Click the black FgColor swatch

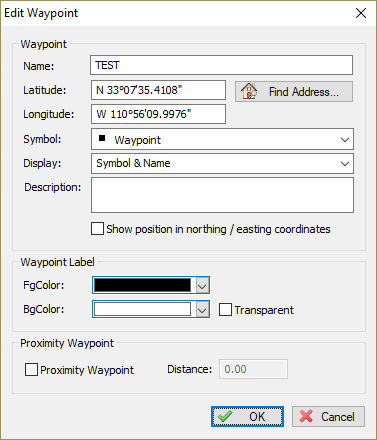[142, 285]
